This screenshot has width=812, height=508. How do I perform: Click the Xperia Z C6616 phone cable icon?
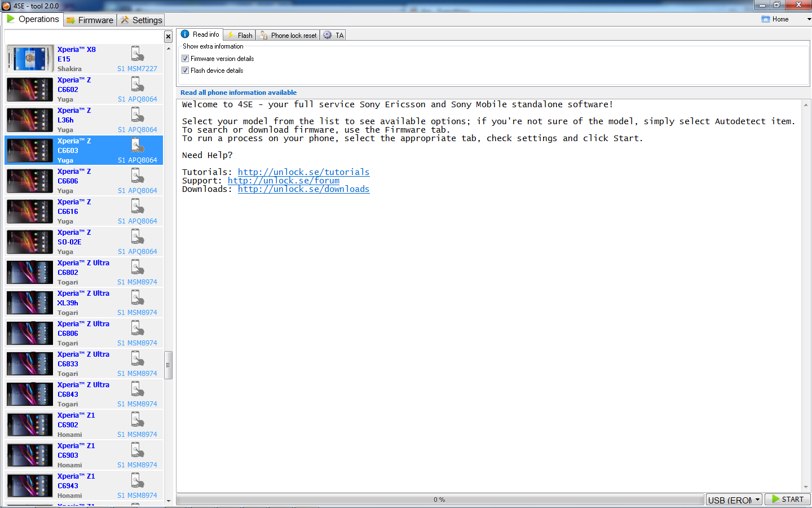coord(138,206)
